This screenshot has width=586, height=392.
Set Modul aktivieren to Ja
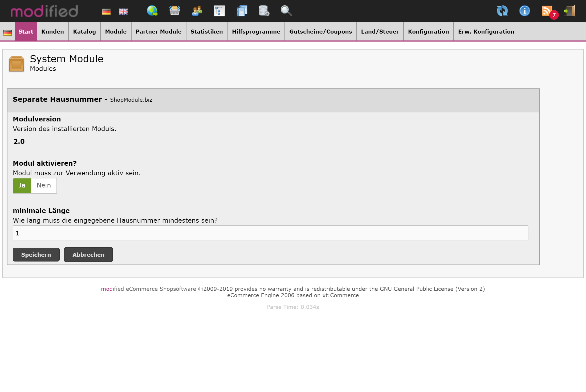(22, 186)
